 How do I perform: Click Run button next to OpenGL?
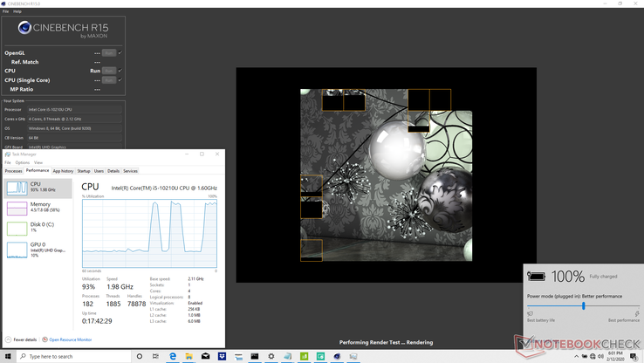(x=108, y=53)
